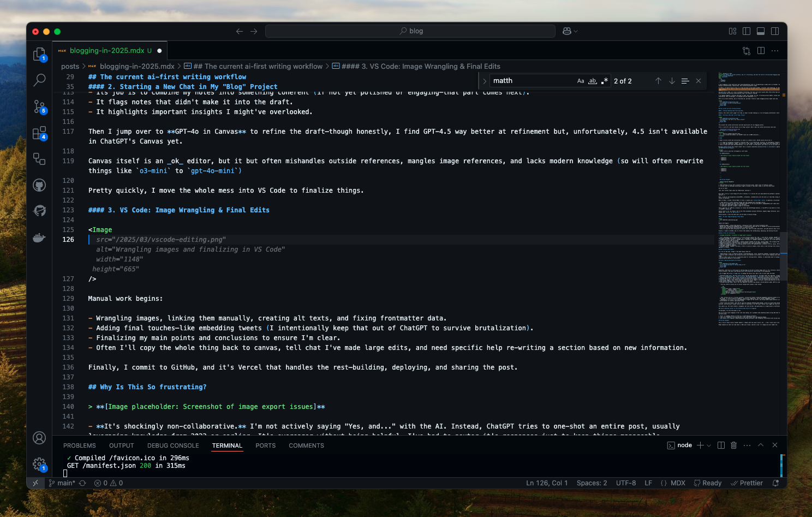Open the Source Control view

(x=39, y=106)
